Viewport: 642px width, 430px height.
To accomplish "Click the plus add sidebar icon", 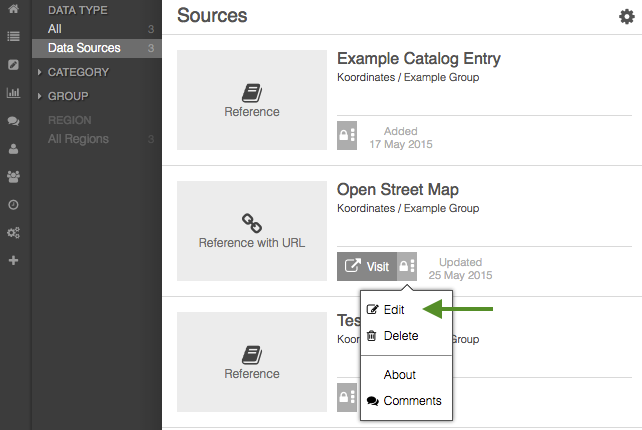I will click(x=14, y=261).
